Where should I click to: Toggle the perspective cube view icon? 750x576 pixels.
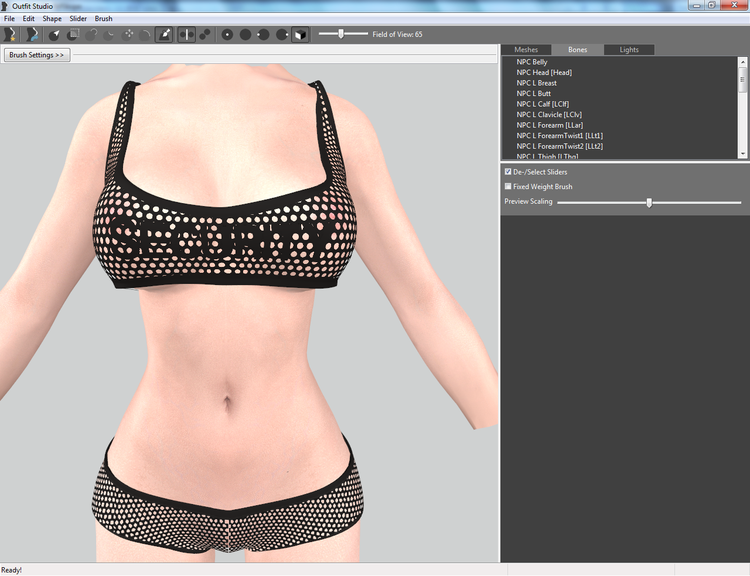click(x=300, y=34)
